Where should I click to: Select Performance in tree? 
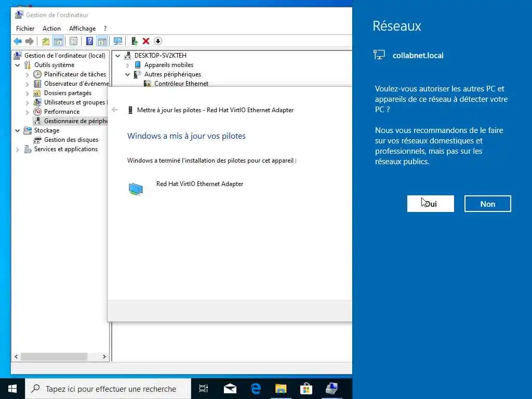point(62,112)
